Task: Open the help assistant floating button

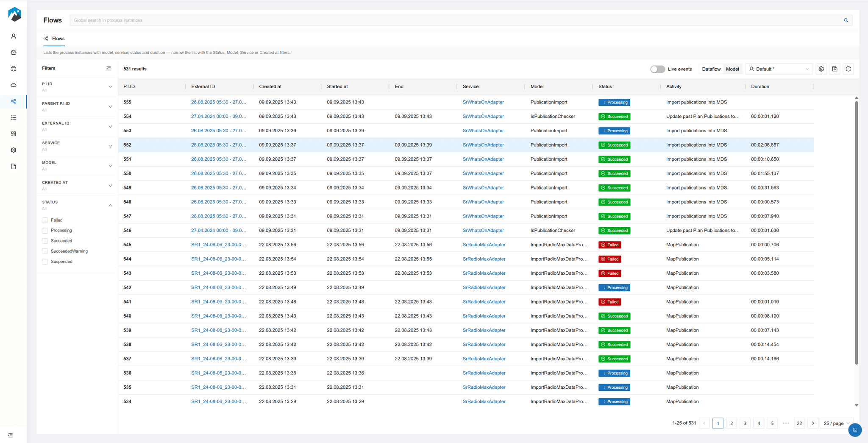Action: click(x=855, y=430)
